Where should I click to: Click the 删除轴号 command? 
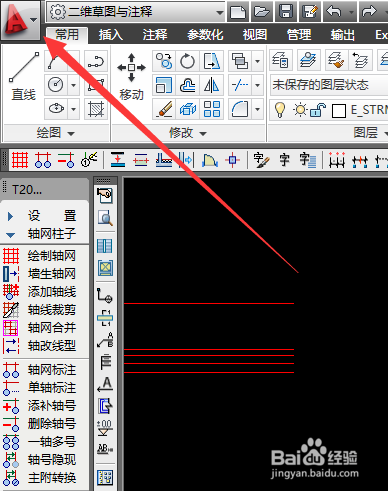pyautogui.click(x=40, y=424)
